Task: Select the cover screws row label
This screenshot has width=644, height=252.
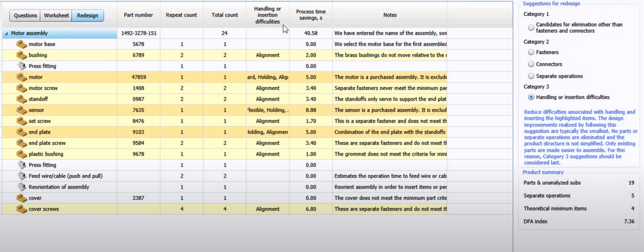Action: pyautogui.click(x=44, y=209)
